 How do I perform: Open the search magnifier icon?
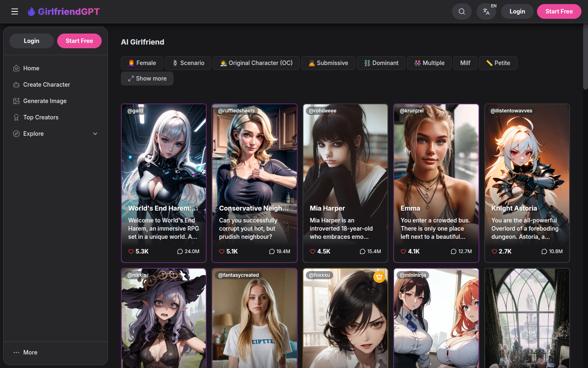pyautogui.click(x=462, y=11)
